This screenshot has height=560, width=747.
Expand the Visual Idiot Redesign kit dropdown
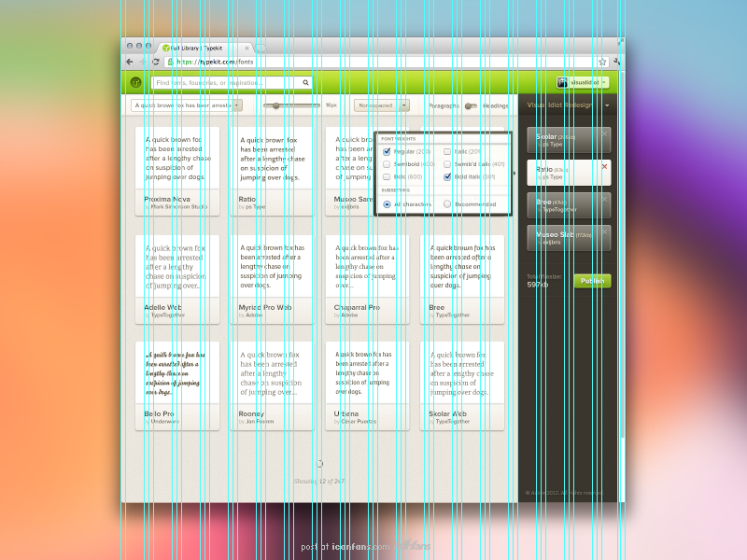point(607,105)
